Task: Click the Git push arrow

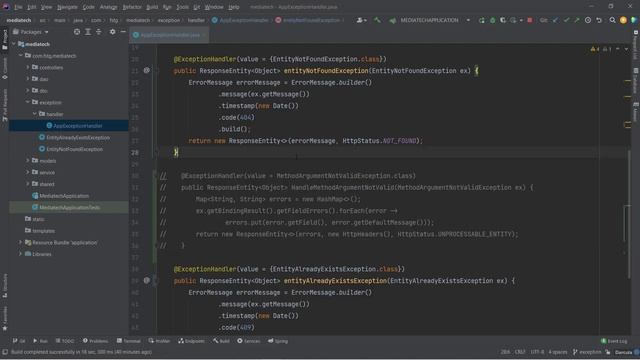Action: (577, 20)
